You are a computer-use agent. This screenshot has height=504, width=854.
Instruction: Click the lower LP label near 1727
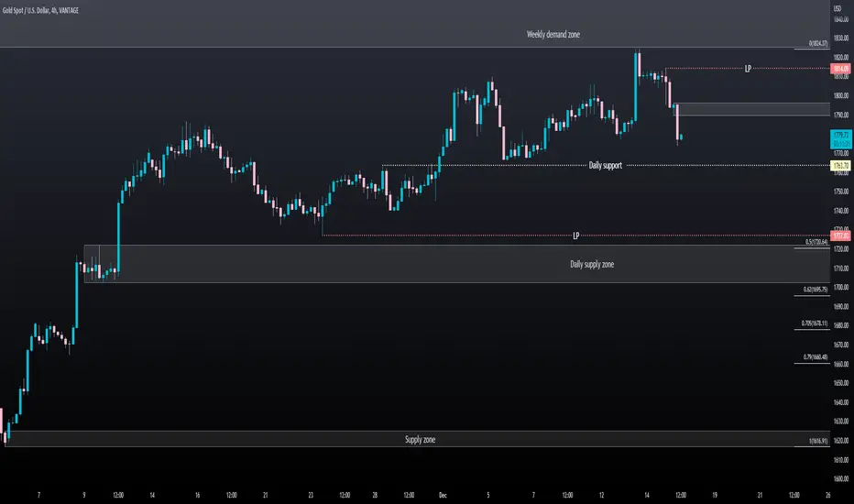[x=575, y=236]
